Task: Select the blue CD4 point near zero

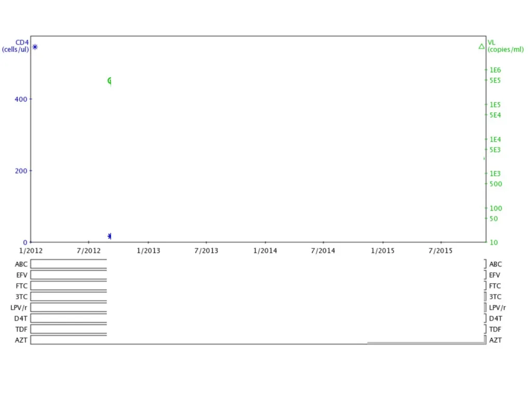Action: pos(109,236)
